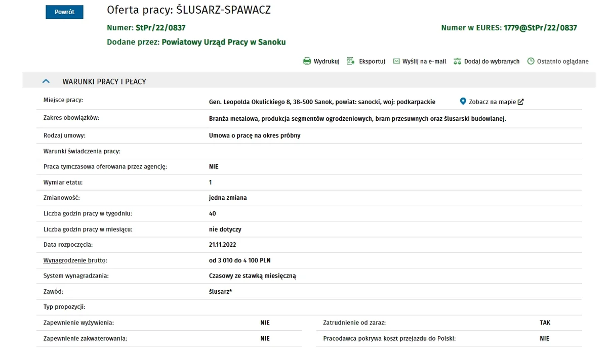This screenshot has width=609, height=364.
Task: Click the address Gen. Leopolda Okulickiego 8
Action: point(250,102)
